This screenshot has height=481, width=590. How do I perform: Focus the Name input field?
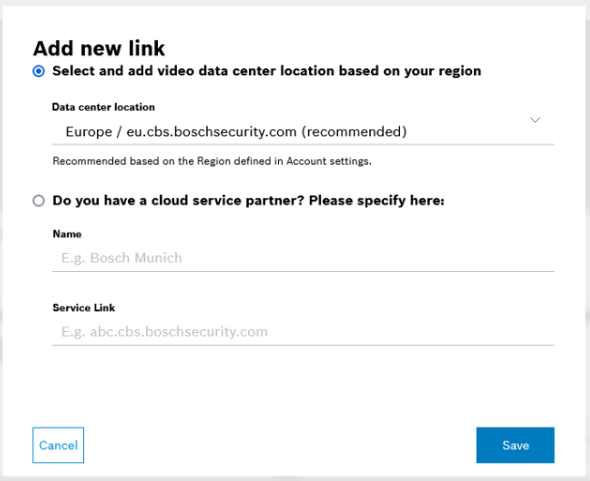pos(303,258)
